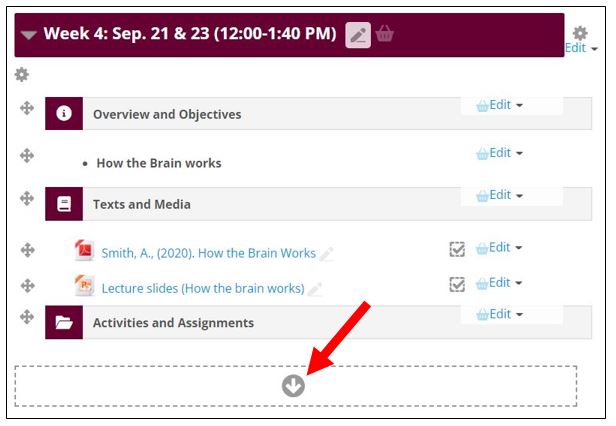Screen dimensions: 616x426
Task: Open the Week 4 section Edit menu
Action: coord(581,48)
